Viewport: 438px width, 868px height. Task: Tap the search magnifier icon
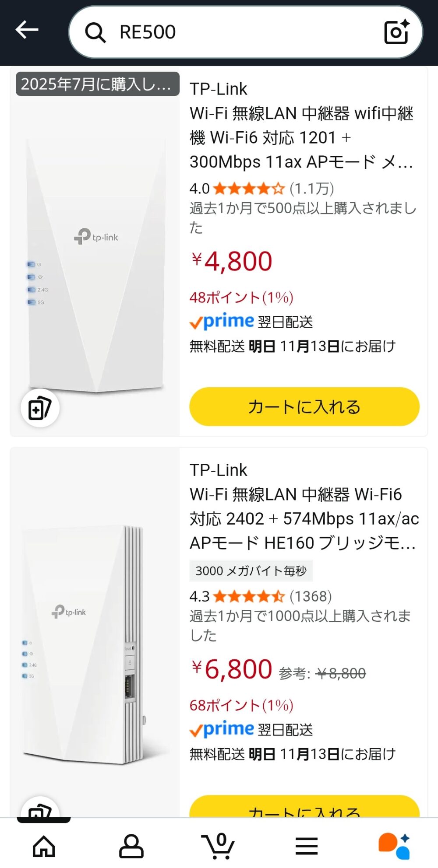pos(95,32)
